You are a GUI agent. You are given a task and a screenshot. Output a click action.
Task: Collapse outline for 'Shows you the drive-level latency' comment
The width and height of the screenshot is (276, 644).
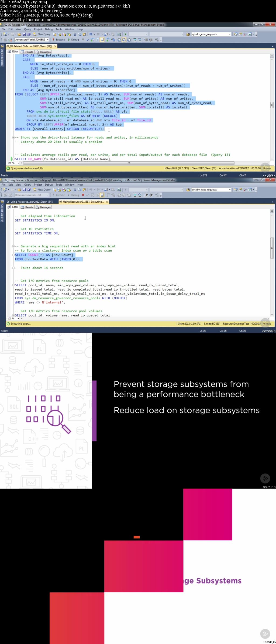13,138
